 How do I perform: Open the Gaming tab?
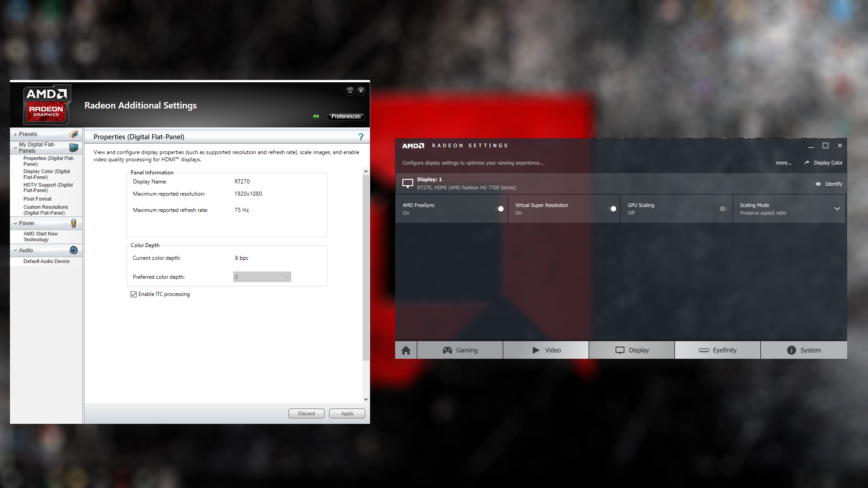click(460, 350)
